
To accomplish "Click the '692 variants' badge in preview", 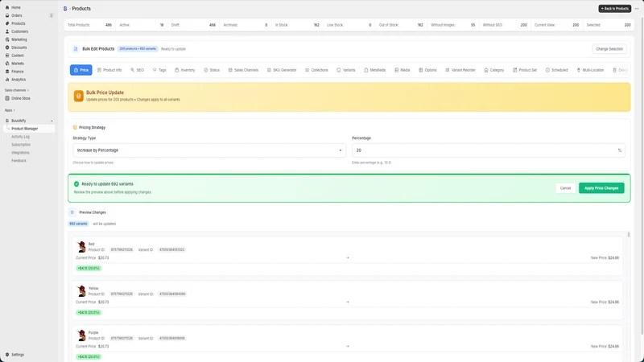I will coord(78,224).
